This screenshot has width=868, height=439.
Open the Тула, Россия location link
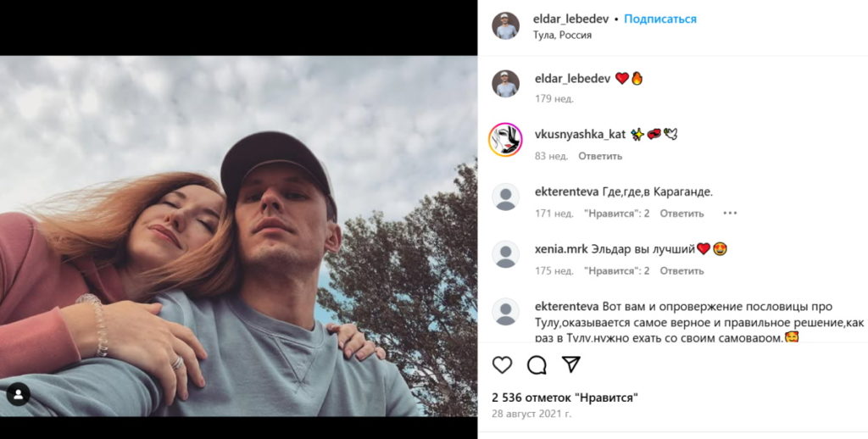[562, 35]
